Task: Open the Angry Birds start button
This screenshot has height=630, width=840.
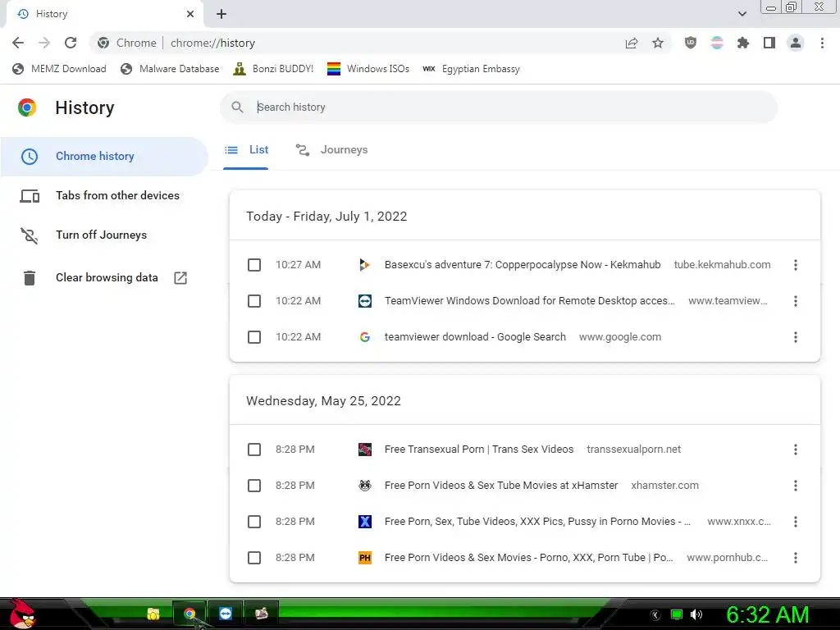Action: (x=21, y=614)
